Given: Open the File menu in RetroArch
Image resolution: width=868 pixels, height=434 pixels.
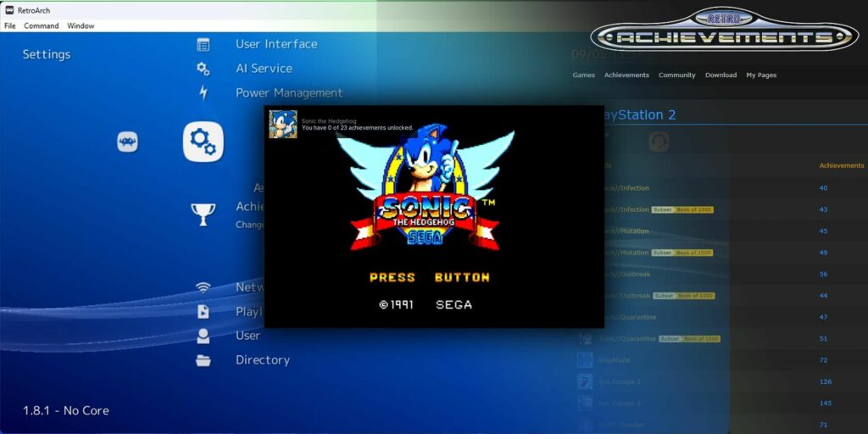Looking at the screenshot, I should 10,25.
